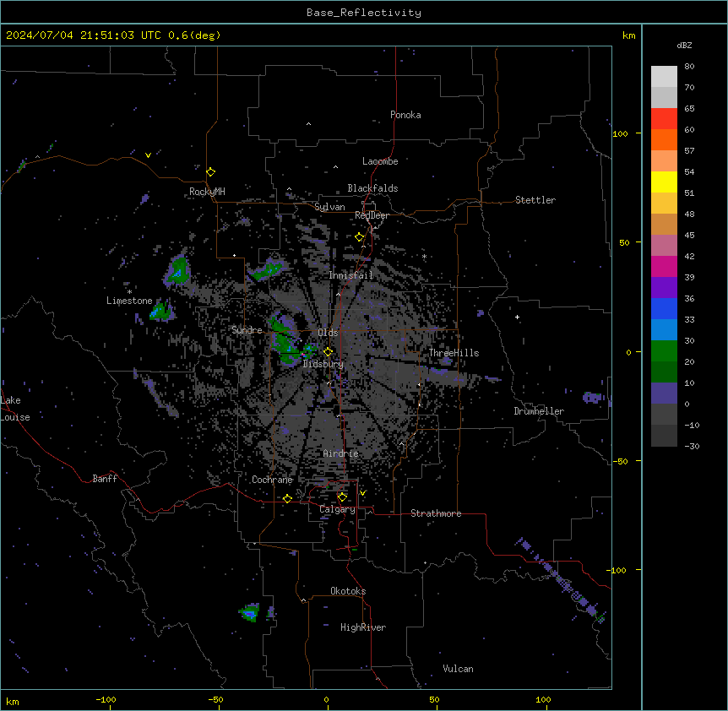The height and width of the screenshot is (711, 728).
Task: Click the yellow V marker northwest of RockyMH
Action: [x=148, y=155]
